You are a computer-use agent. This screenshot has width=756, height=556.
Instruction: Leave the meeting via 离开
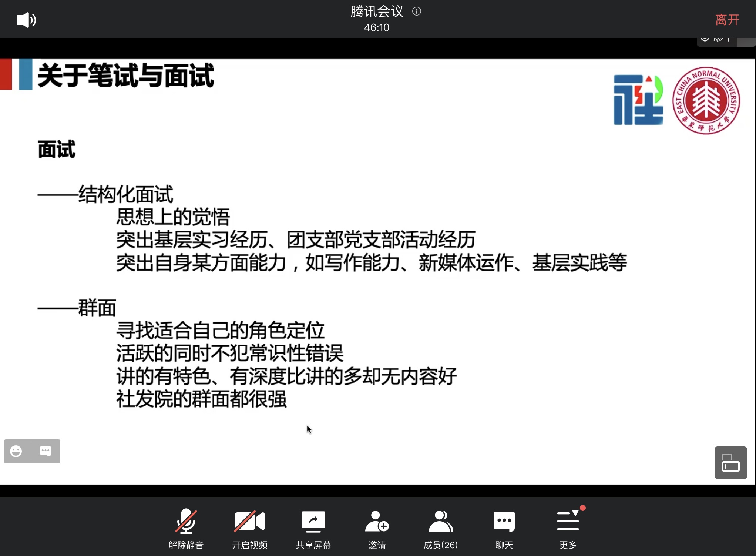pos(727,20)
